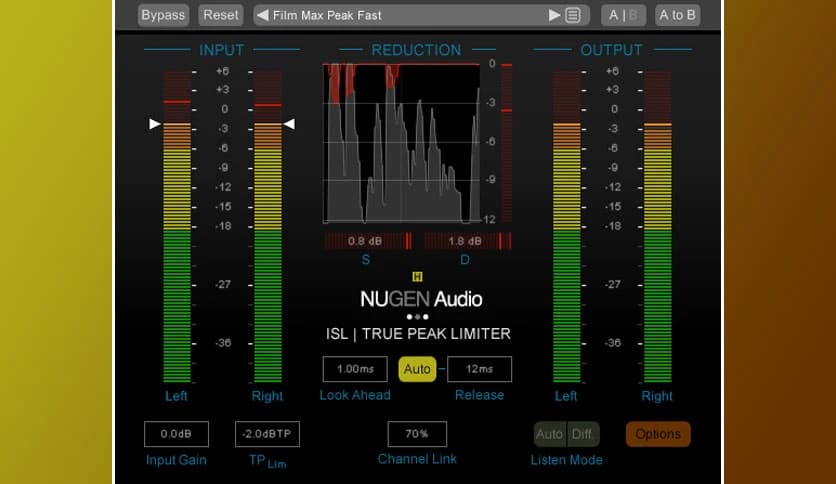Screen dimensions: 836x484
Task: Click the D reduction meter 1.8 dB
Action: [x=468, y=241]
